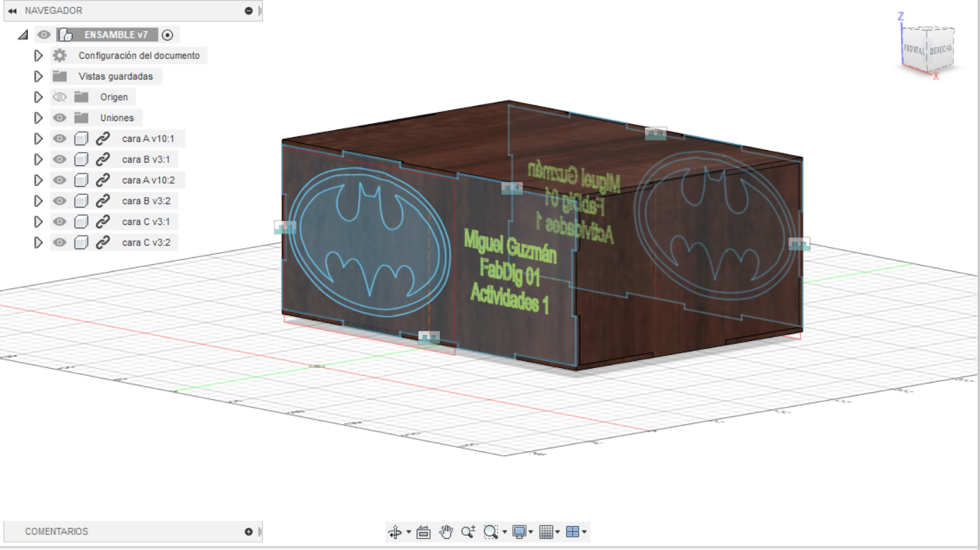980x550 pixels.
Task: Hide cara B v3:2 component
Action: point(60,201)
